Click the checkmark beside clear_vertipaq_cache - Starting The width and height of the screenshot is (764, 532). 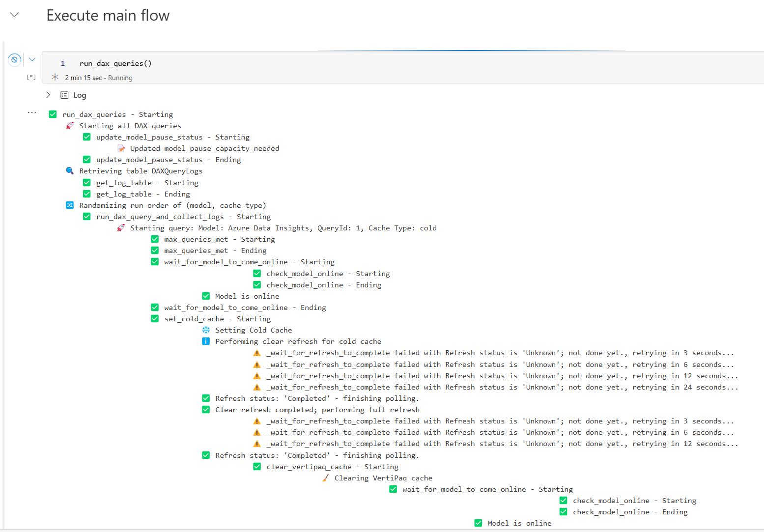coord(257,467)
